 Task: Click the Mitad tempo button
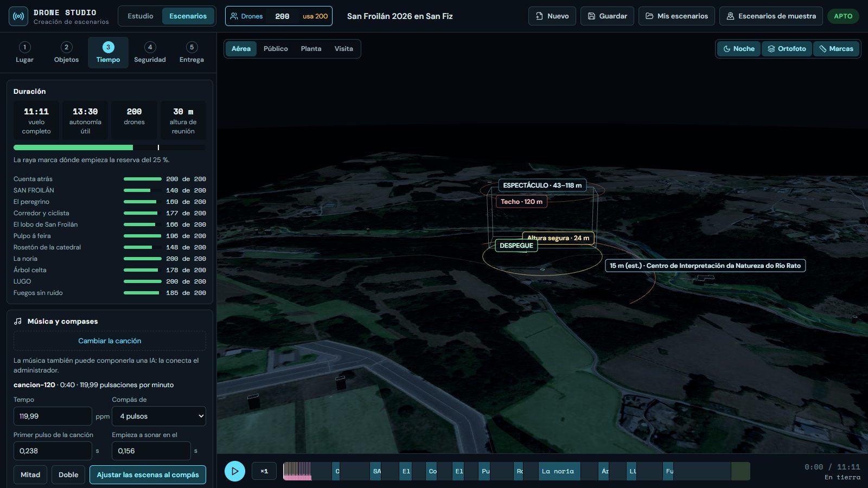(x=30, y=474)
